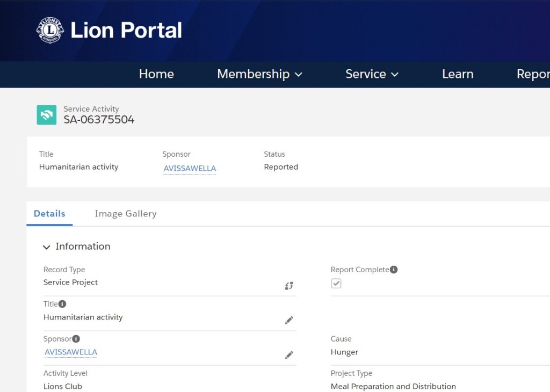Click the Lion Portal title text
This screenshot has width=550, height=392.
click(126, 30)
